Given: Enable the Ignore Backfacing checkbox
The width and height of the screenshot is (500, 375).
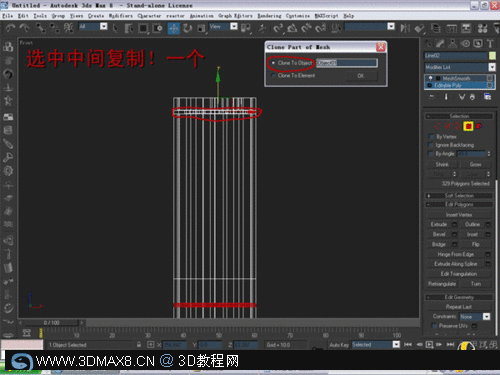Looking at the screenshot, I should [x=432, y=145].
